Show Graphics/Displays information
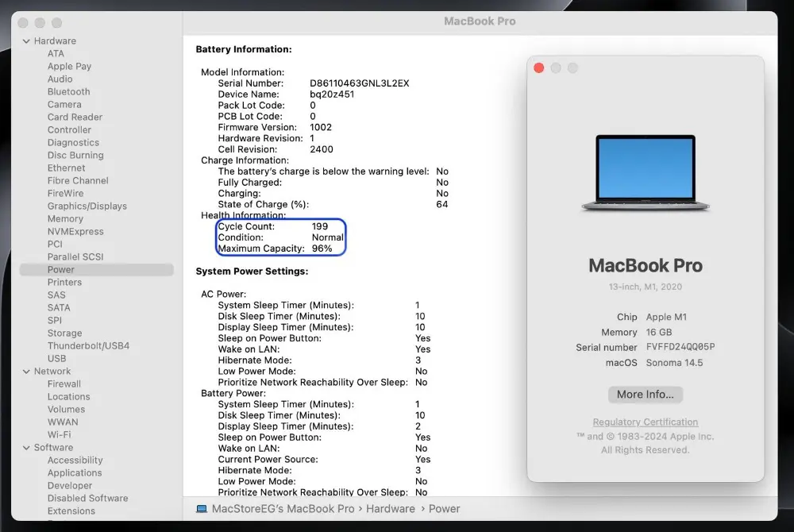794x532 pixels. (x=87, y=206)
